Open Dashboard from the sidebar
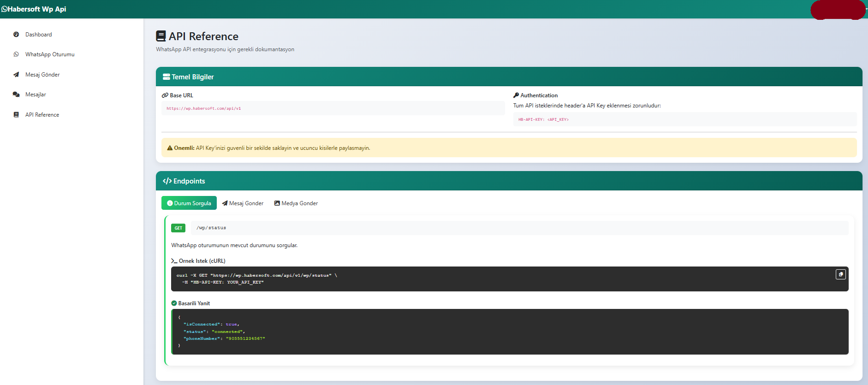The width and height of the screenshot is (868, 385). coord(39,35)
